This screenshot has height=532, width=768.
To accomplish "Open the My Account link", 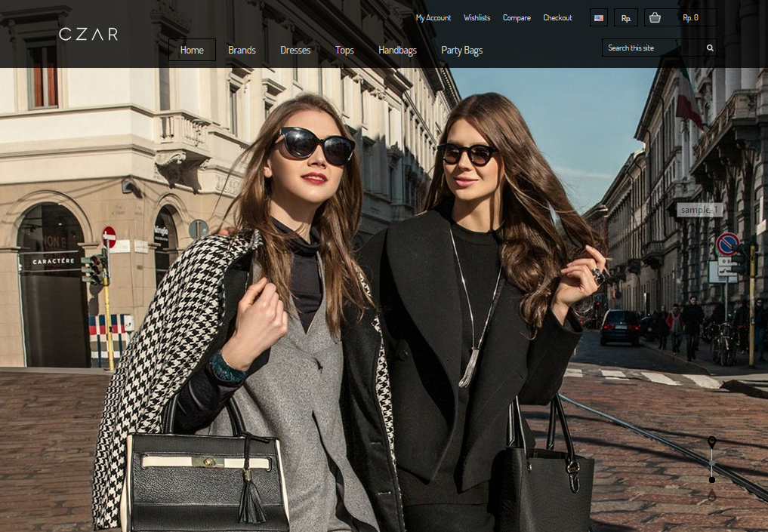I will [x=433, y=18].
